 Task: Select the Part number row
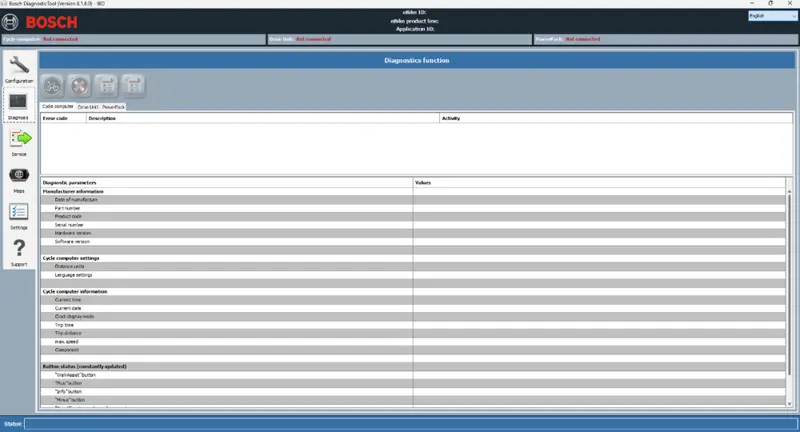[413, 208]
